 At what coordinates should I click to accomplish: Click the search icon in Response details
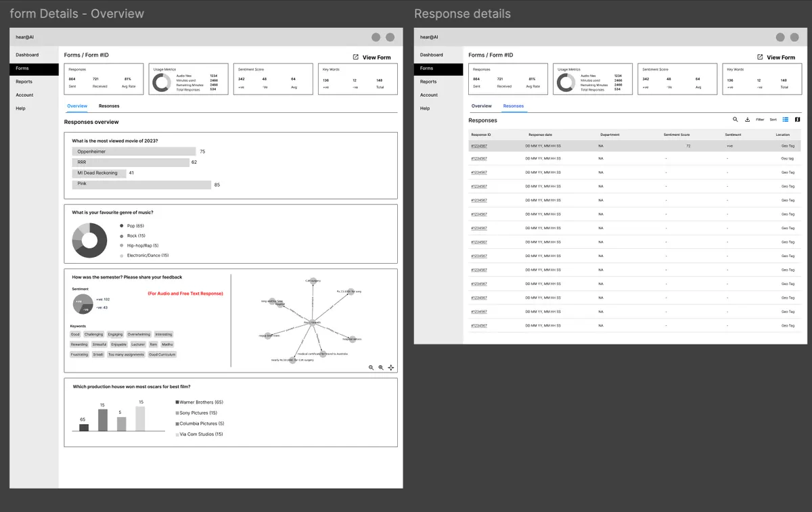pyautogui.click(x=736, y=120)
